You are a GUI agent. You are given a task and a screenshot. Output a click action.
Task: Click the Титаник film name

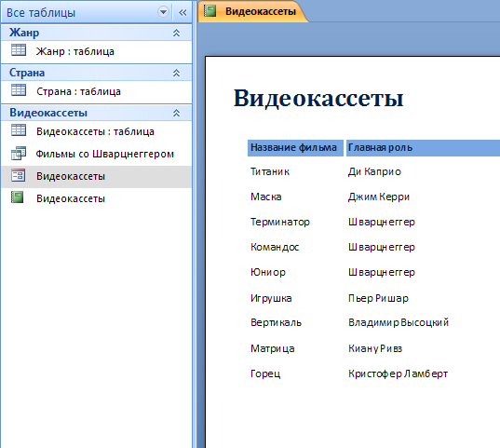[x=270, y=171]
